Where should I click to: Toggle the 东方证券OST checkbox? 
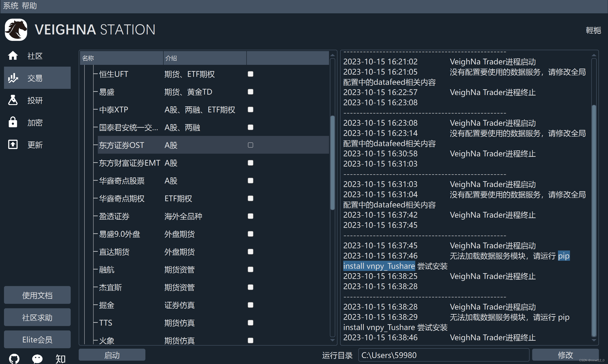[250, 145]
